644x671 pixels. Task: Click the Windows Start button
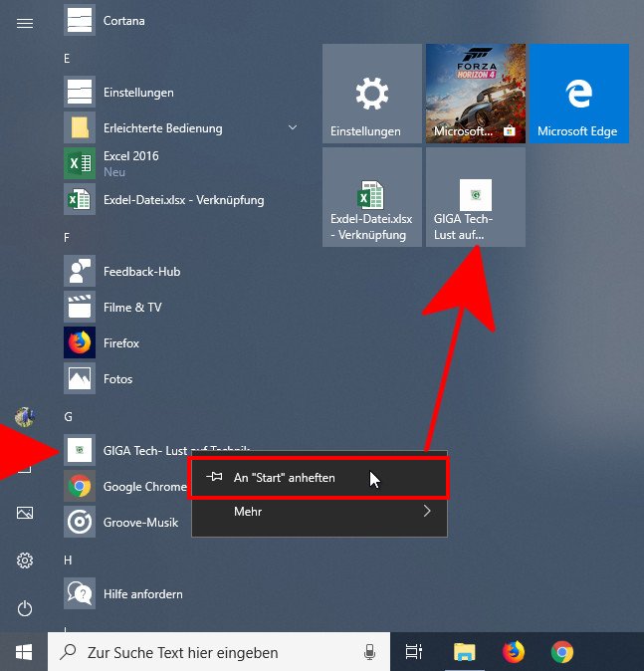click(24, 652)
